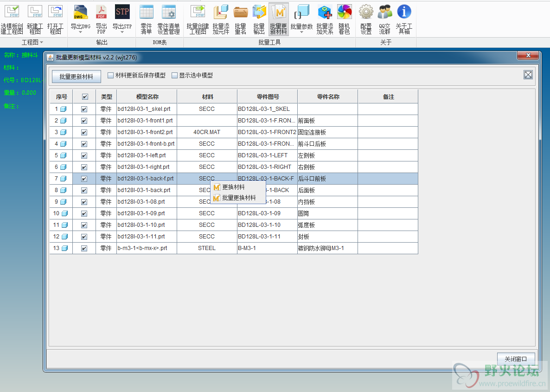Viewport: 550px width, 392px height.
Task: Select the STEEL material cell
Action: (207, 248)
